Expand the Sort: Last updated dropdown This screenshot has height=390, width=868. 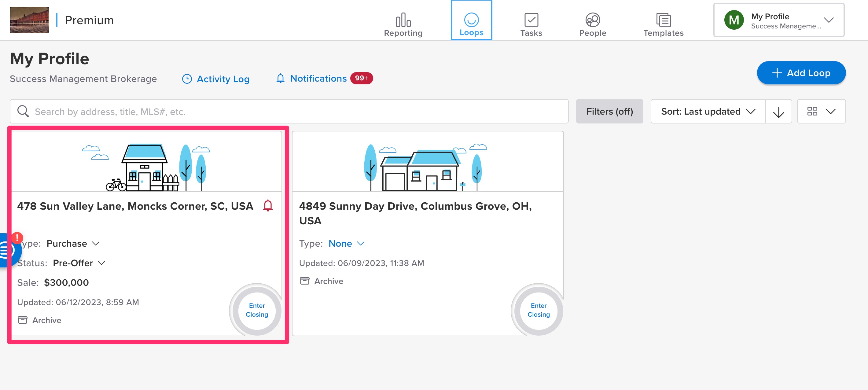click(708, 111)
